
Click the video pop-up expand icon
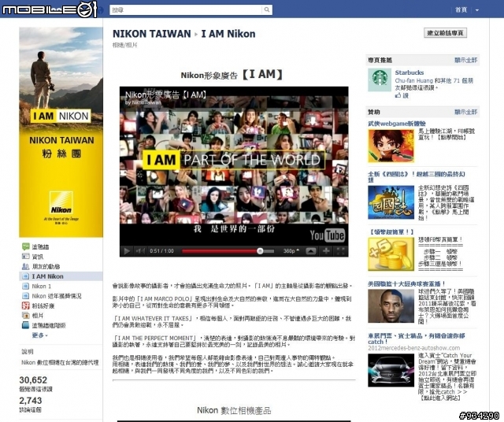(x=310, y=251)
